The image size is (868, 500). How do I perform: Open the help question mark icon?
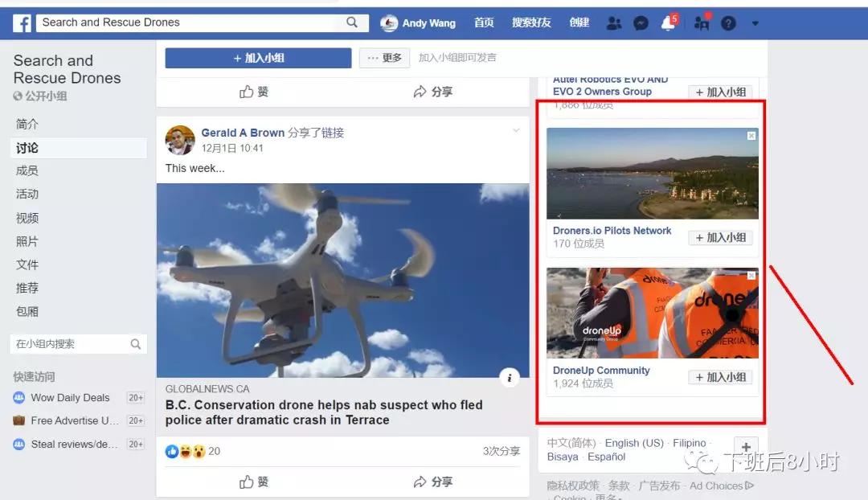point(728,23)
